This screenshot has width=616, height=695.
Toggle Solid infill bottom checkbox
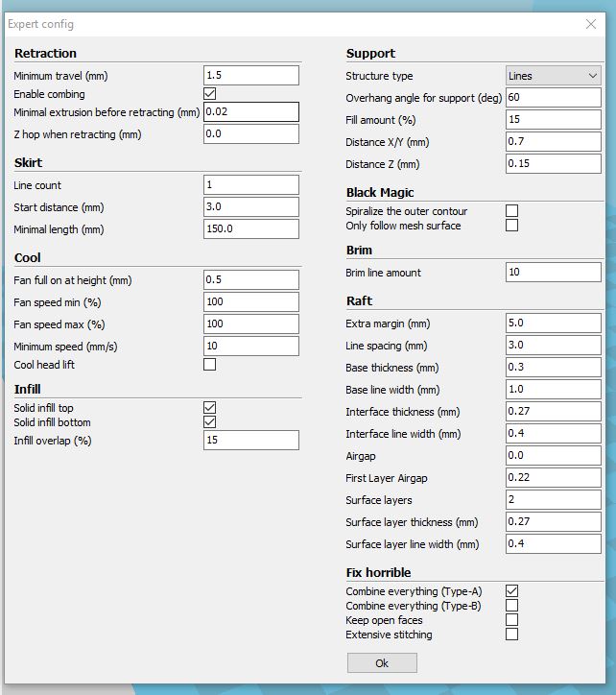[x=210, y=422]
